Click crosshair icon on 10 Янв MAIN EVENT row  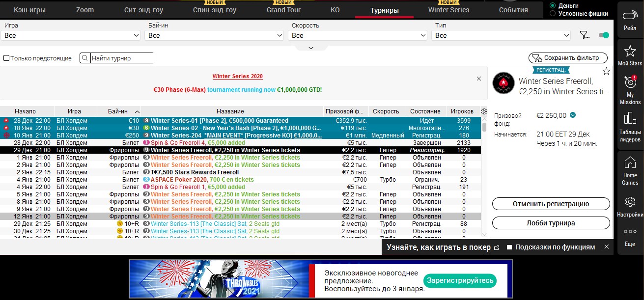click(6, 136)
